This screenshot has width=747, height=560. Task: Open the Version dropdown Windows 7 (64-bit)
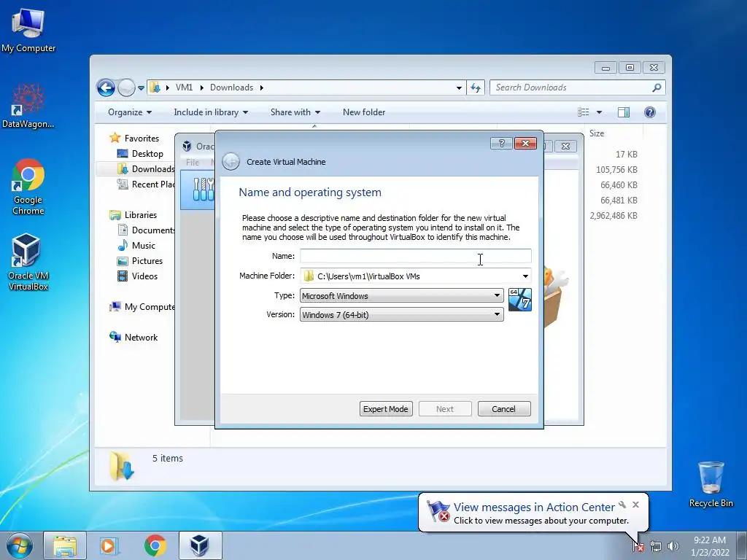click(x=402, y=315)
